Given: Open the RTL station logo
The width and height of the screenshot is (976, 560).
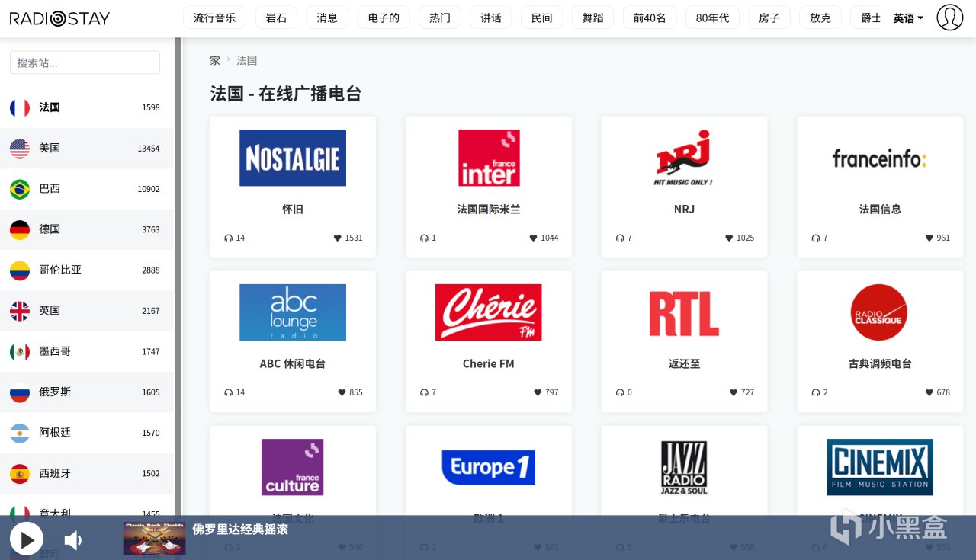Looking at the screenshot, I should point(684,312).
